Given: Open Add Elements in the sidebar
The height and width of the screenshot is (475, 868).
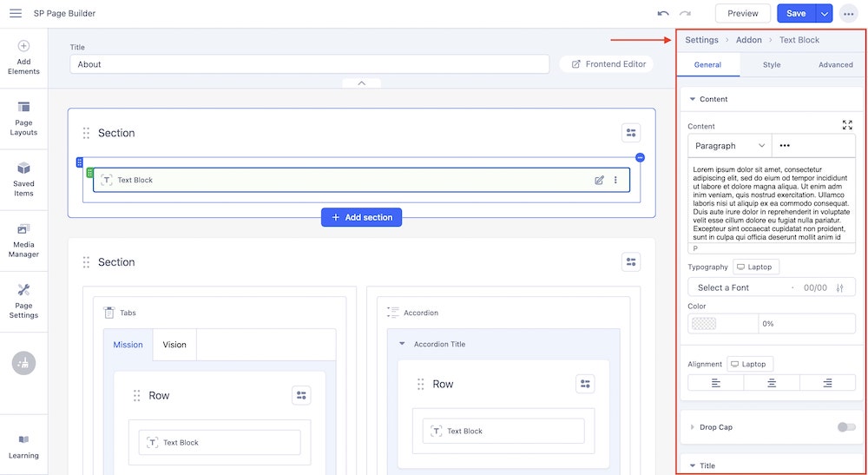Looking at the screenshot, I should 23,57.
